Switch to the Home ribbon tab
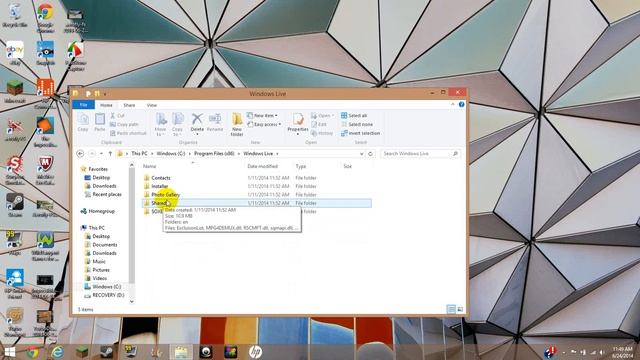Screen dimensions: 640x360 [x=106, y=105]
